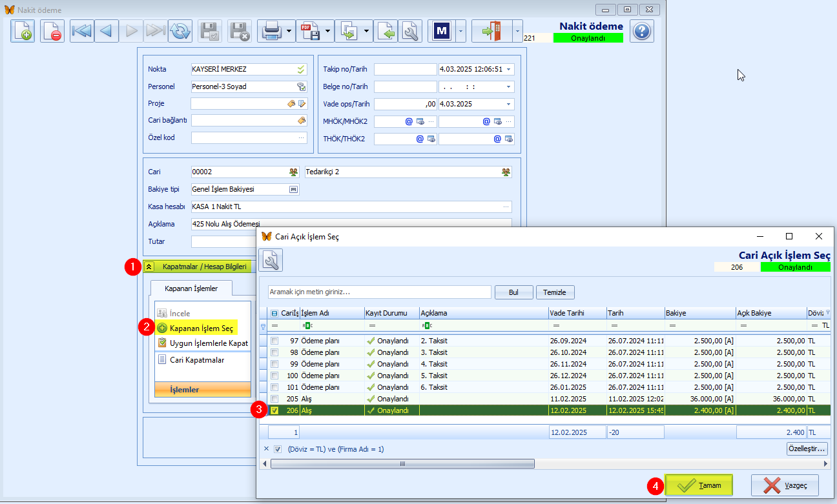Click the search text input field
The image size is (837, 504).
coord(379,292)
